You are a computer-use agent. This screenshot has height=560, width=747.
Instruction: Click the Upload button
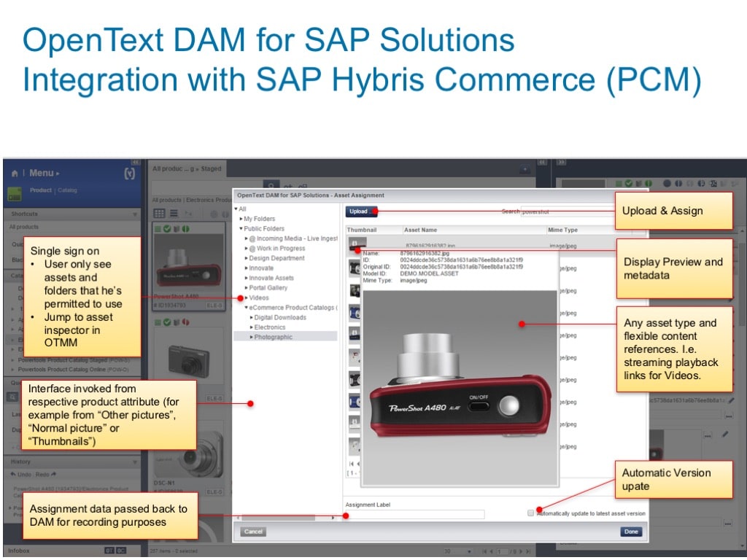360,211
